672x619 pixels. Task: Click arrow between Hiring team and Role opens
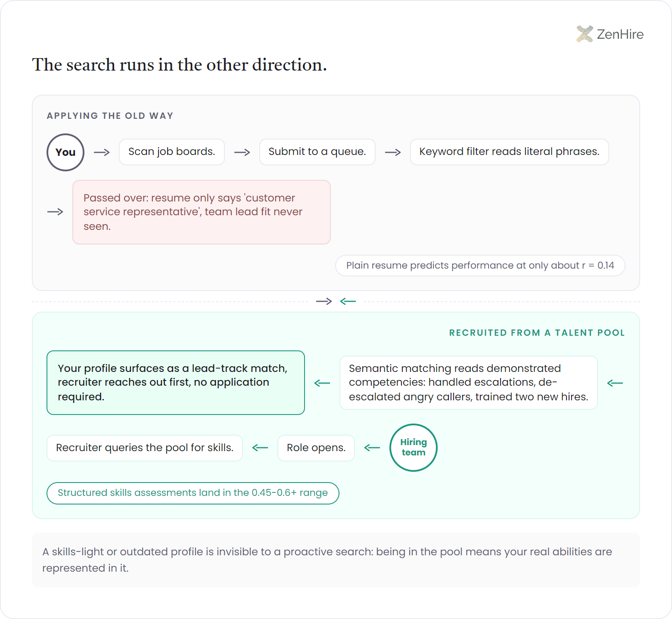tap(372, 448)
